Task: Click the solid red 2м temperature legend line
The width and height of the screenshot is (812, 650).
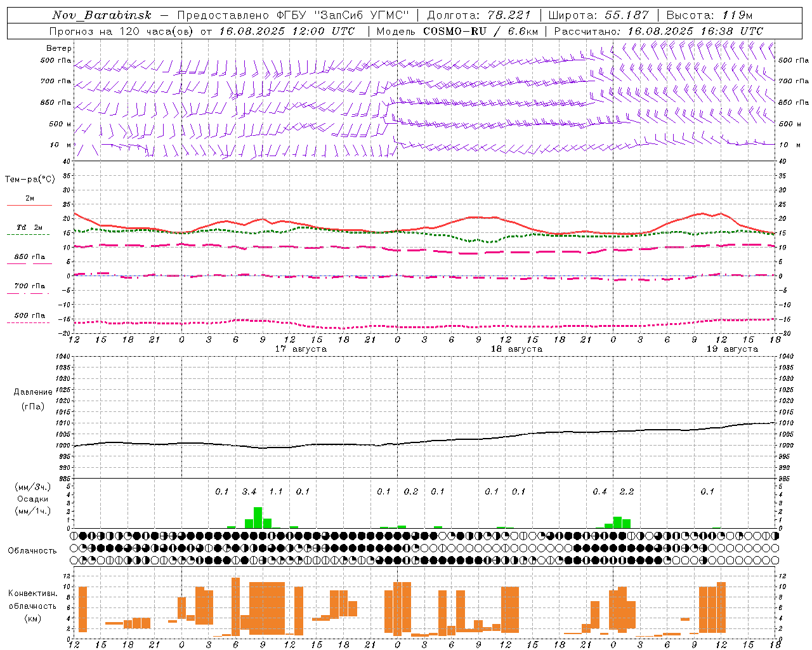Action: coord(29,205)
